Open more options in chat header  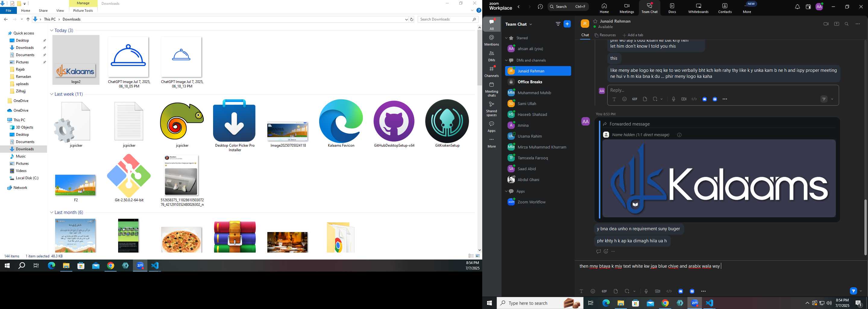(x=857, y=24)
